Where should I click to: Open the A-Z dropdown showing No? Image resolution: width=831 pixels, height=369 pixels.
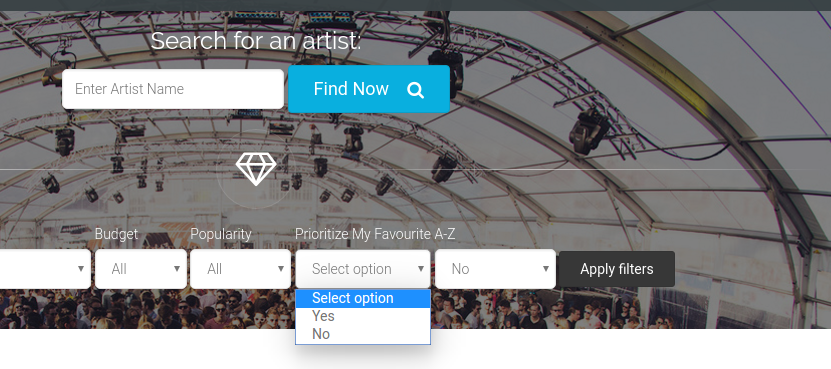click(495, 269)
